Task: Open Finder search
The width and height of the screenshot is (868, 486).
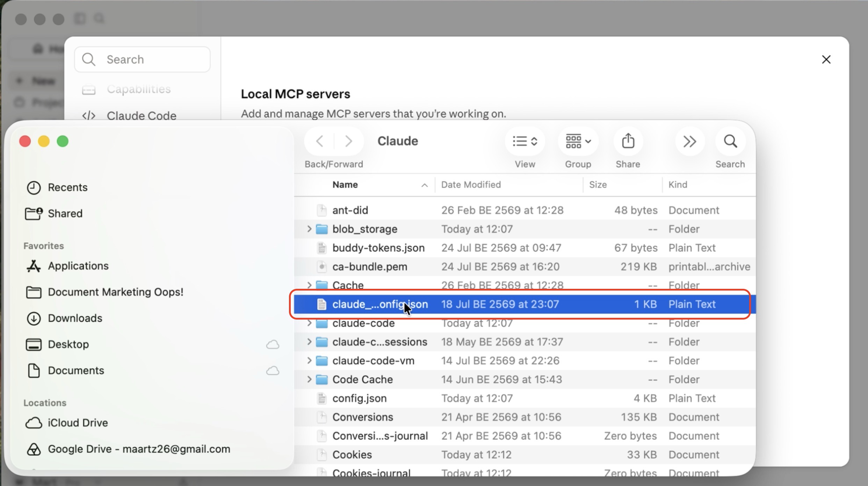Action: tap(730, 141)
